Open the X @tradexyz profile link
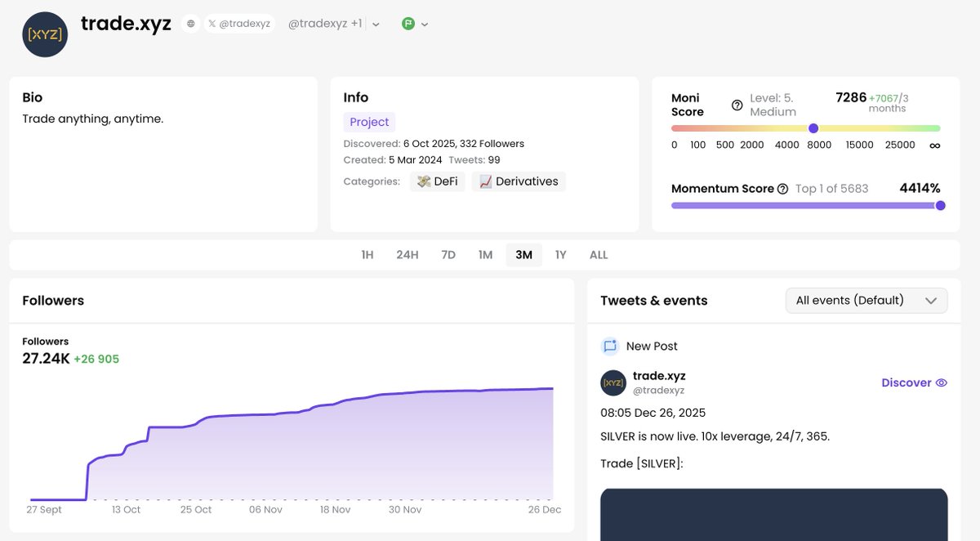This screenshot has height=541, width=980. coord(239,25)
